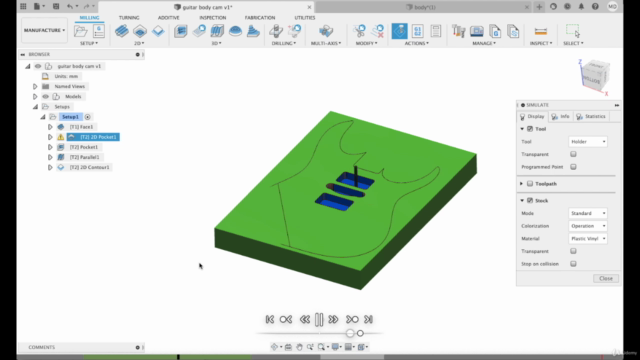The image size is (640, 360).
Task: Open the data panel grid icon
Action: pos(23,7)
